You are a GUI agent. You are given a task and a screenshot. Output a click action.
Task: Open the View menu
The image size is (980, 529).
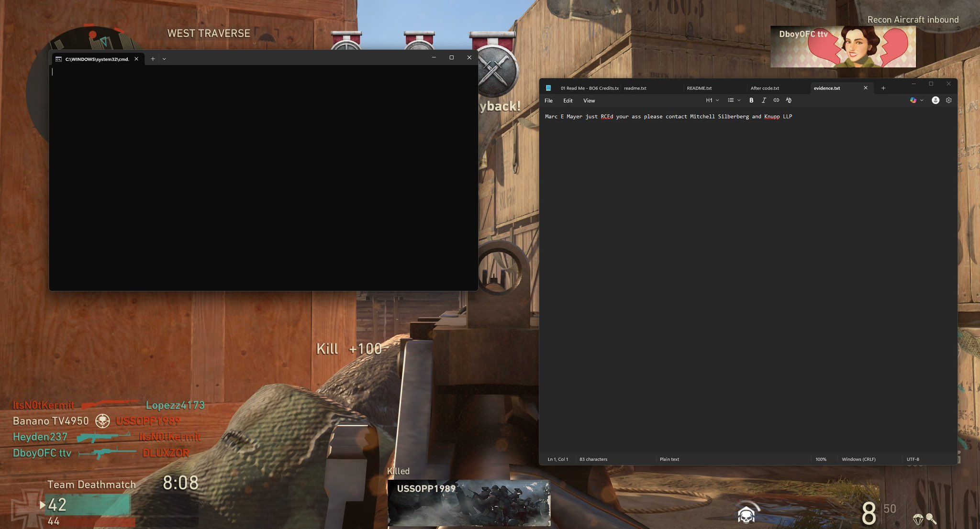(589, 101)
